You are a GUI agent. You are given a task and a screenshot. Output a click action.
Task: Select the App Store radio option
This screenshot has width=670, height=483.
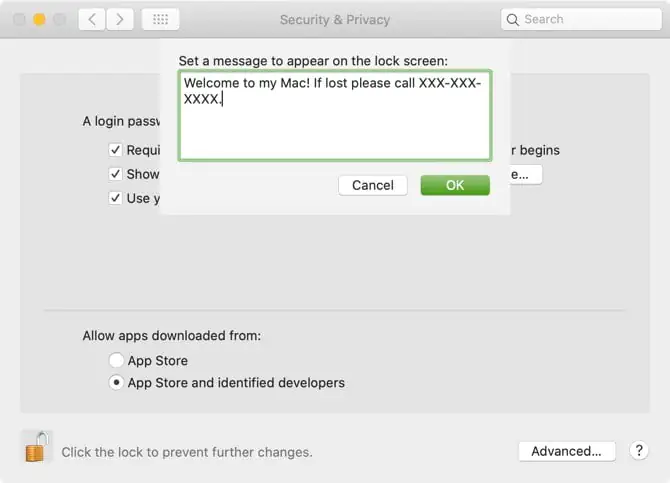(117, 360)
